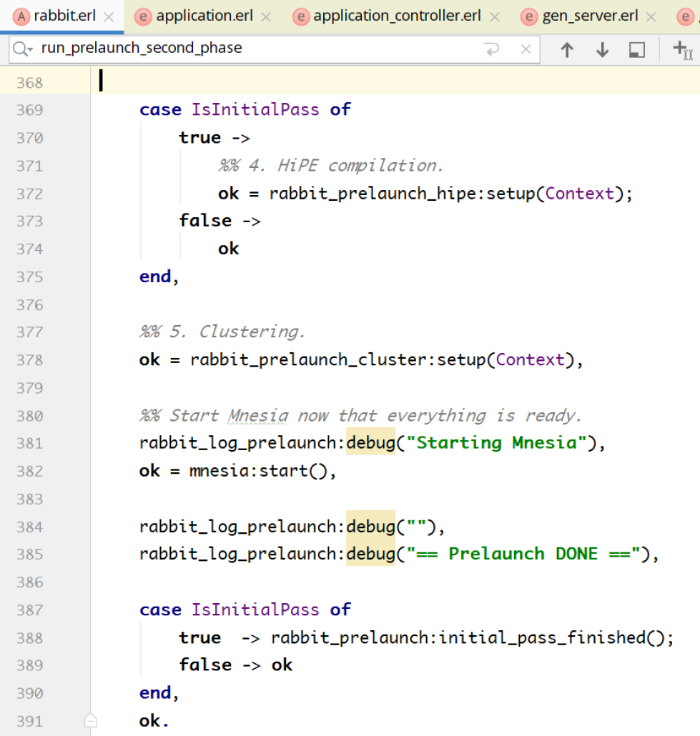Close the gen_server.erl tab
Viewport: 700px width, 736px height.
point(651,16)
